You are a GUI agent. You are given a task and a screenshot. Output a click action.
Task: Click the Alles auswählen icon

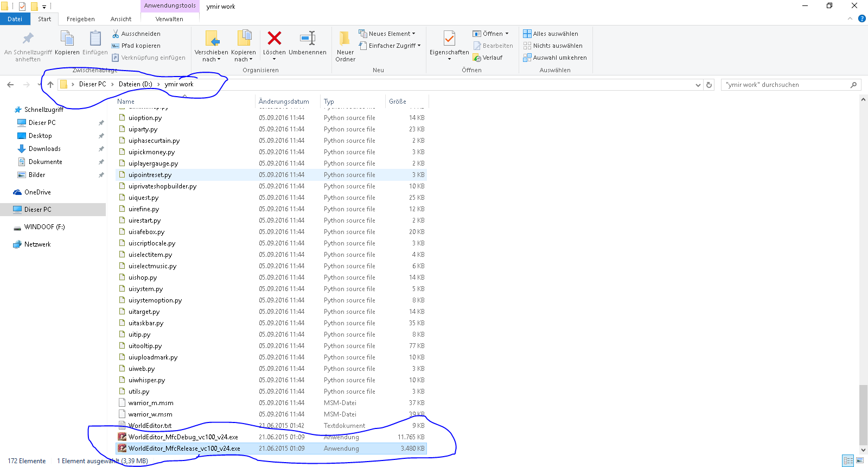coord(527,34)
